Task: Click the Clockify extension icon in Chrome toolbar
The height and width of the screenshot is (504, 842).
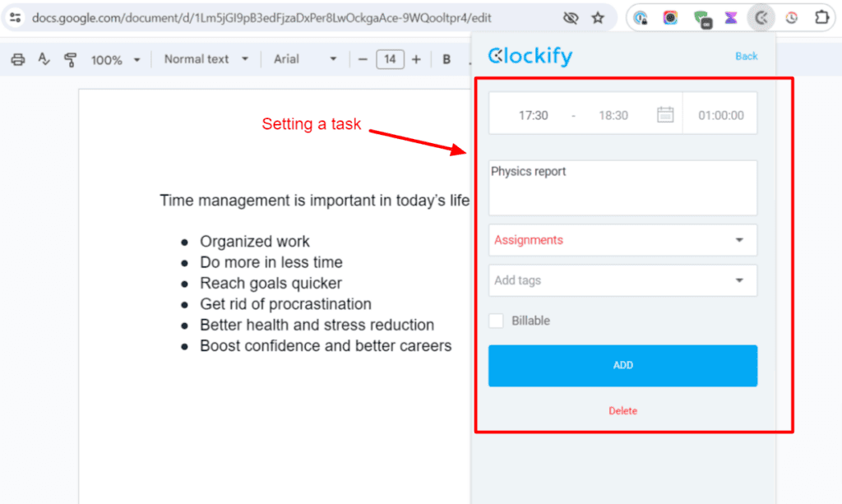Action: pyautogui.click(x=761, y=17)
